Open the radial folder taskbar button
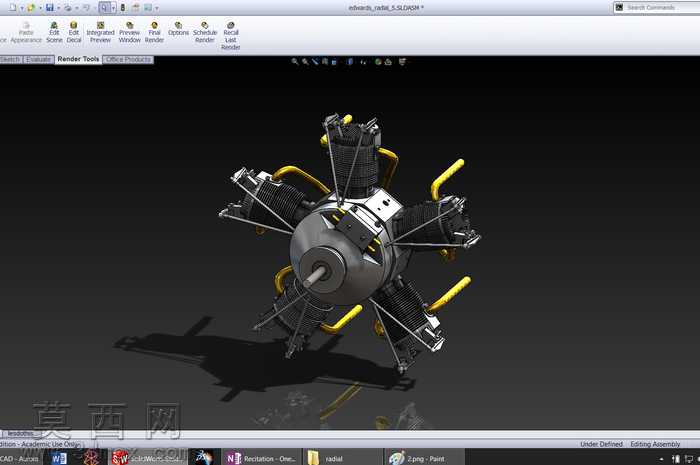The height and width of the screenshot is (465, 700). (x=342, y=458)
